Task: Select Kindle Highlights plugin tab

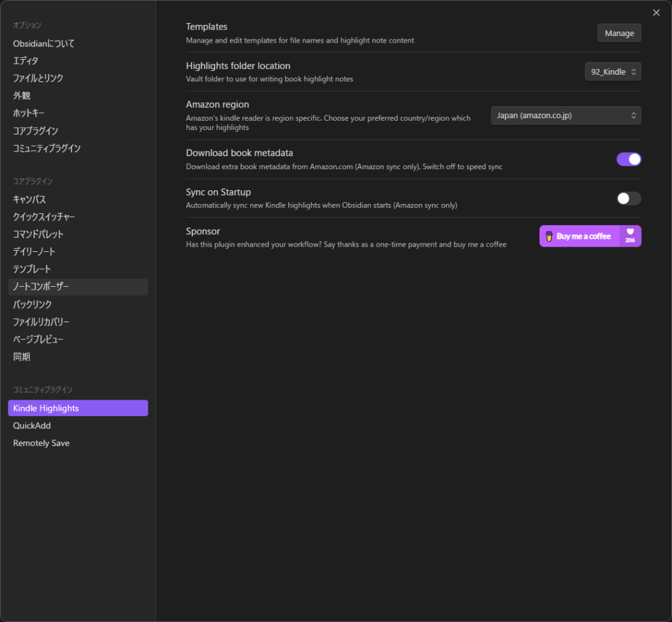Action: [78, 408]
